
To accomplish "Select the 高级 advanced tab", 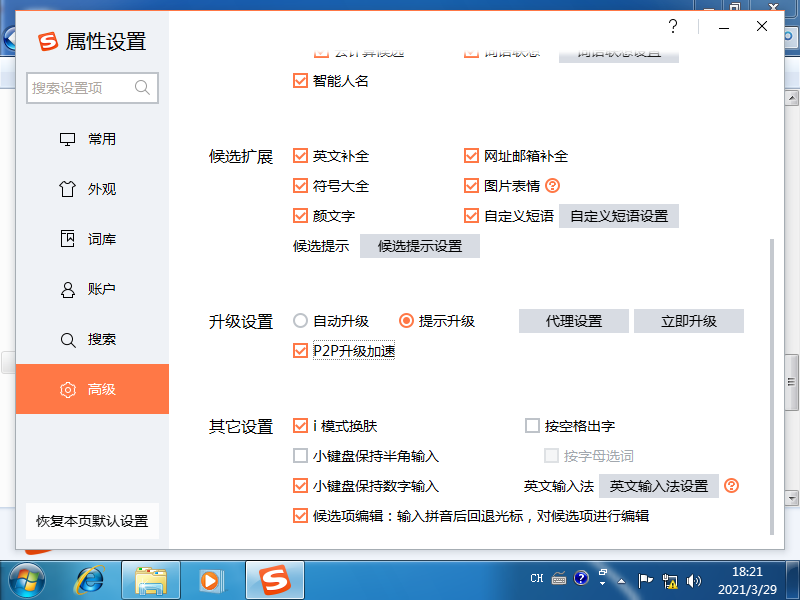I will point(92,389).
